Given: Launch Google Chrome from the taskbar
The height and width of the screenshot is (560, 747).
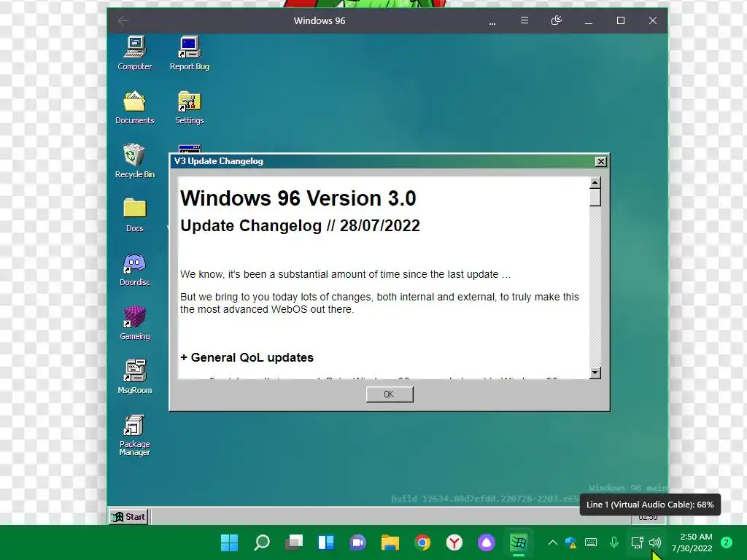Looking at the screenshot, I should 422,542.
